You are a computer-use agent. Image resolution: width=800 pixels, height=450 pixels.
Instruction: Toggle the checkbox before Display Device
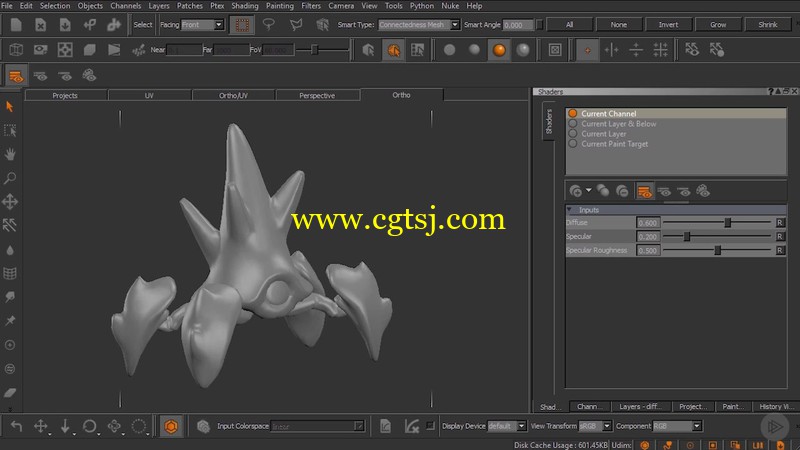tap(431, 426)
